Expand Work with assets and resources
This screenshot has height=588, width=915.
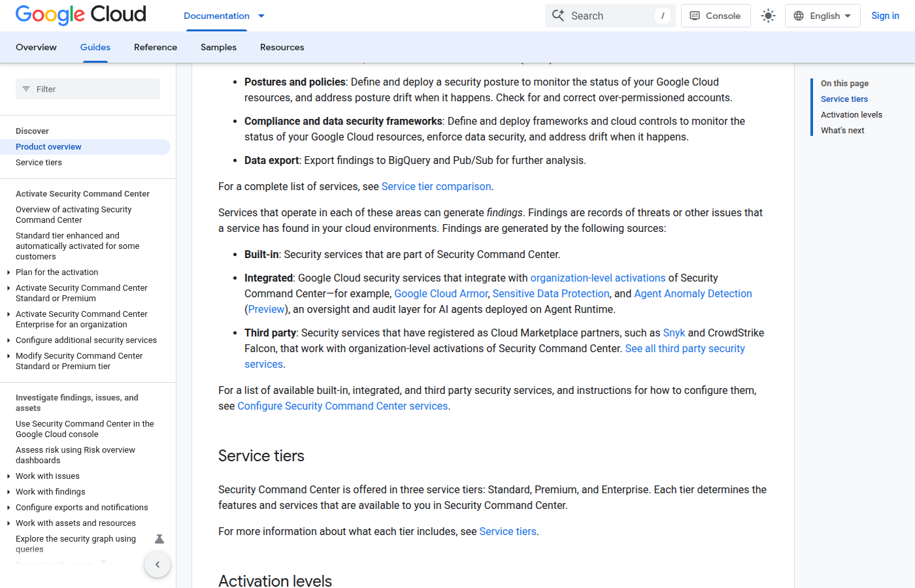click(x=8, y=523)
